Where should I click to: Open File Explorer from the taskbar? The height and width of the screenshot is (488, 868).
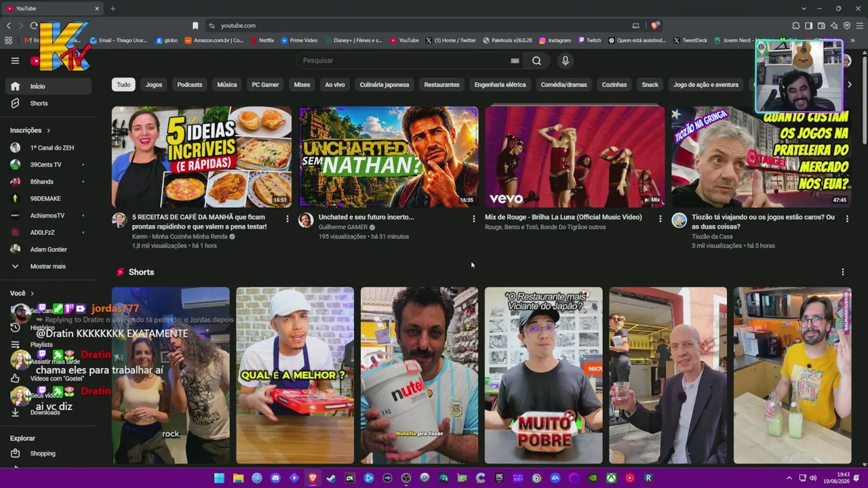pyautogui.click(x=238, y=478)
